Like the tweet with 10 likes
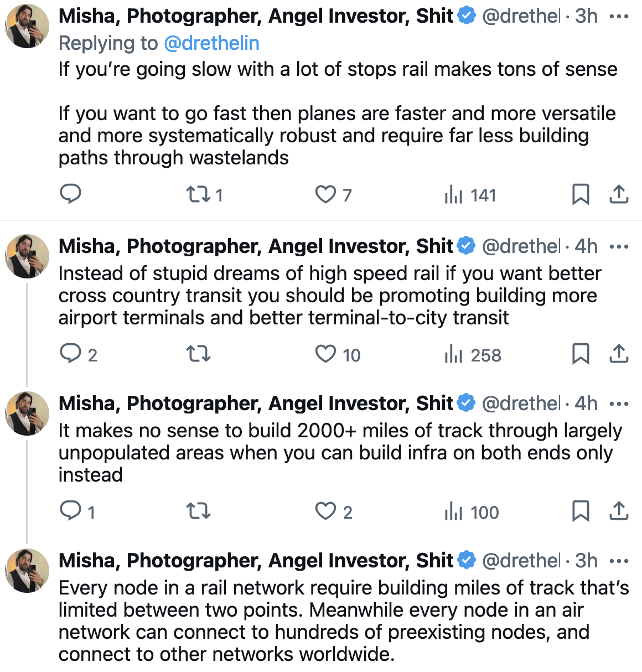The image size is (642, 672). pos(325,354)
